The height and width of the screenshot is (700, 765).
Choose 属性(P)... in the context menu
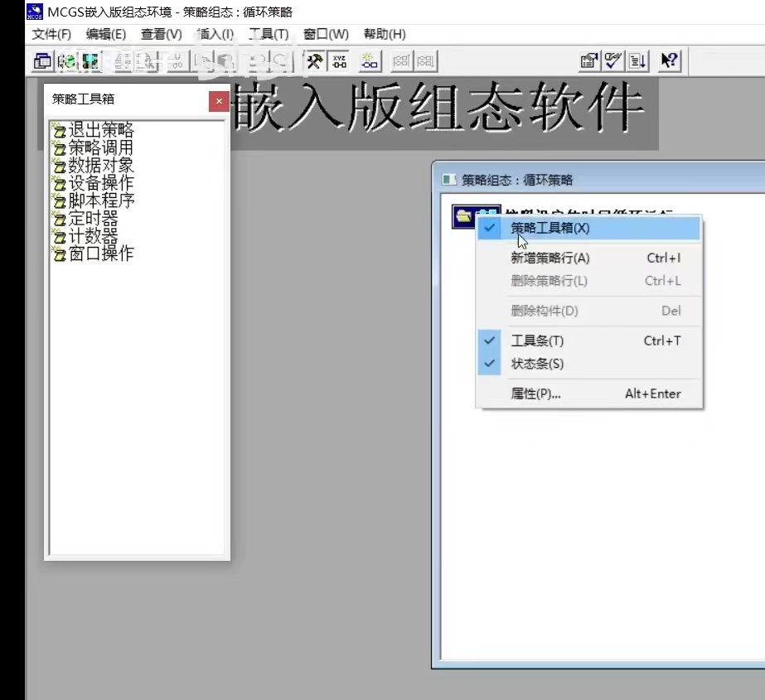[535, 393]
